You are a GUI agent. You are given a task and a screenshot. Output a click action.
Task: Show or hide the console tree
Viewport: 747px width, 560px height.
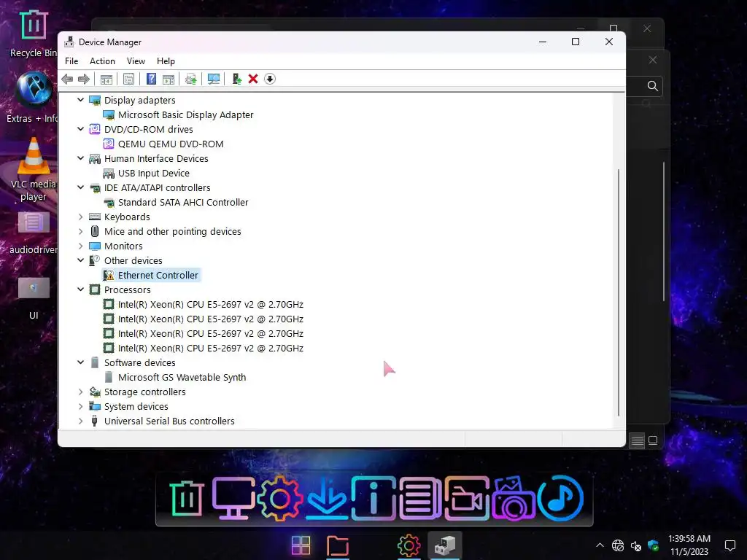coord(107,79)
